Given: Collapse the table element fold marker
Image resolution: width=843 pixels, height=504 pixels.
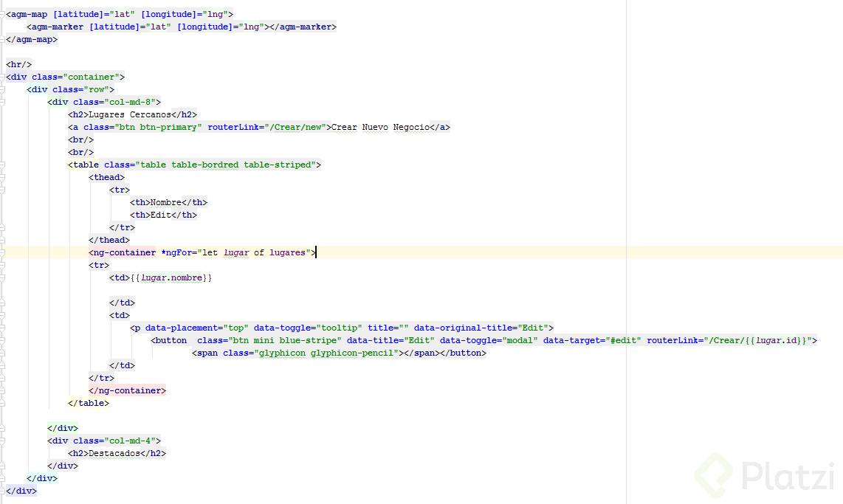Looking at the screenshot, I should (x=2, y=165).
